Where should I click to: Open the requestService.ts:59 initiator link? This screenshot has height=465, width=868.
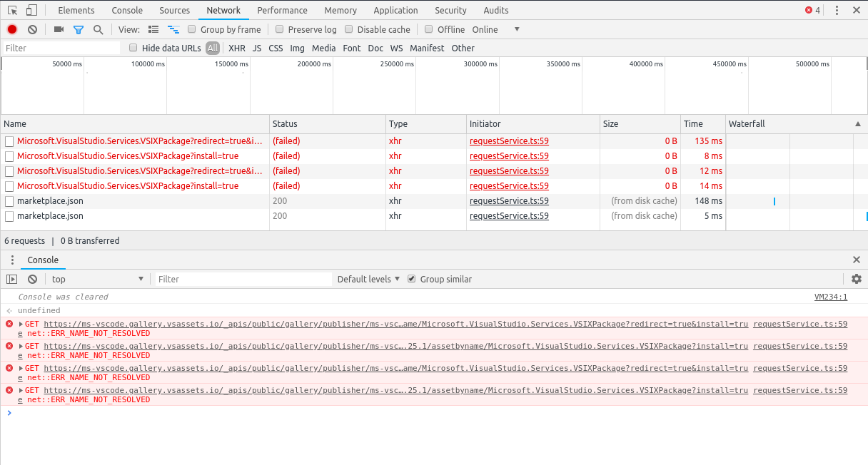click(509, 140)
